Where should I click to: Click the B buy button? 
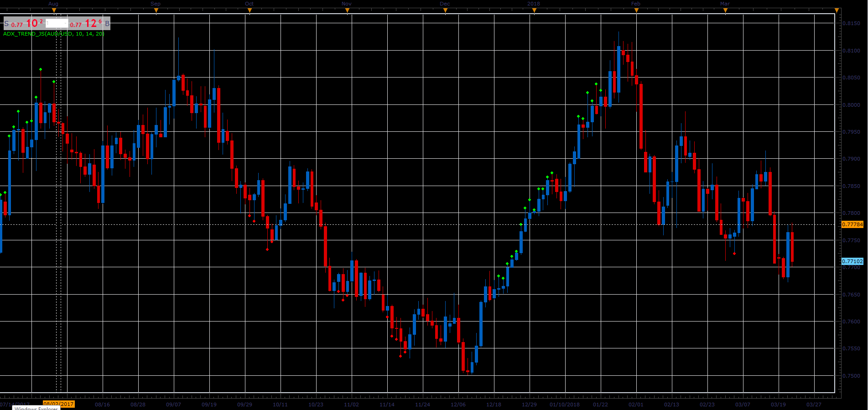tap(107, 24)
